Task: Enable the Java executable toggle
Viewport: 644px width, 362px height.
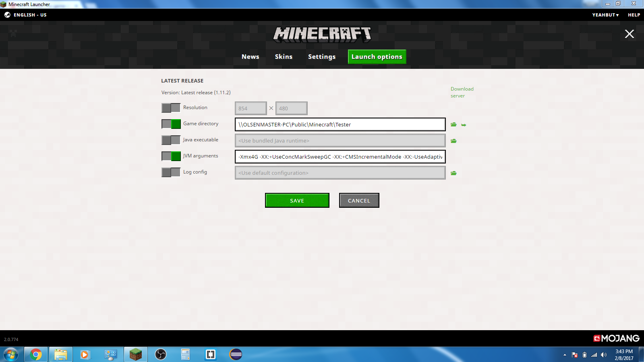Action: click(171, 140)
